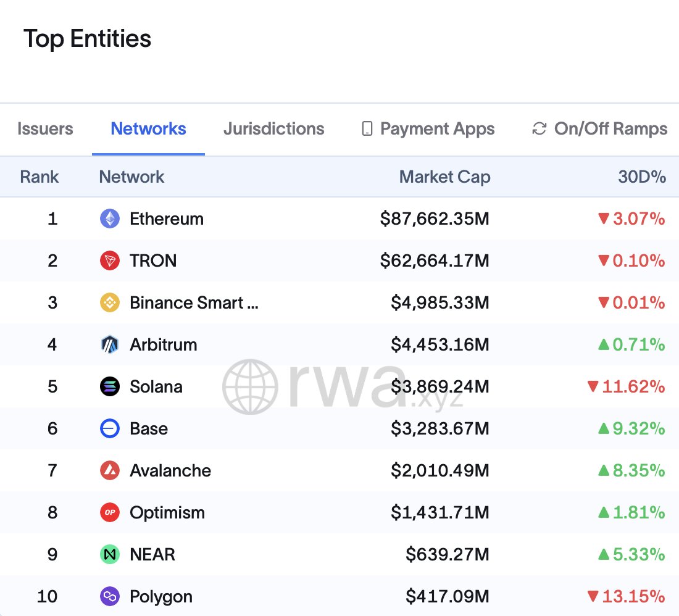Image resolution: width=679 pixels, height=616 pixels.
Task: Click rank number 10 cell
Action: pyautogui.click(x=47, y=596)
